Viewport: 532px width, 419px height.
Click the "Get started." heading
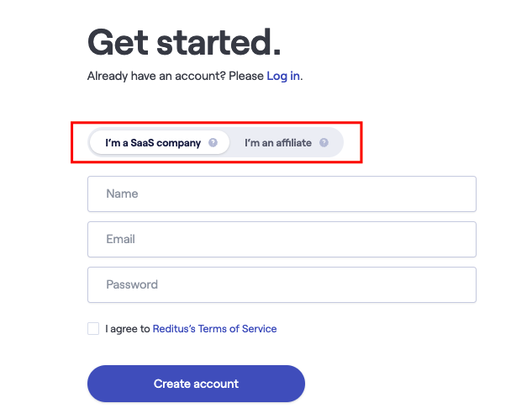tap(184, 42)
